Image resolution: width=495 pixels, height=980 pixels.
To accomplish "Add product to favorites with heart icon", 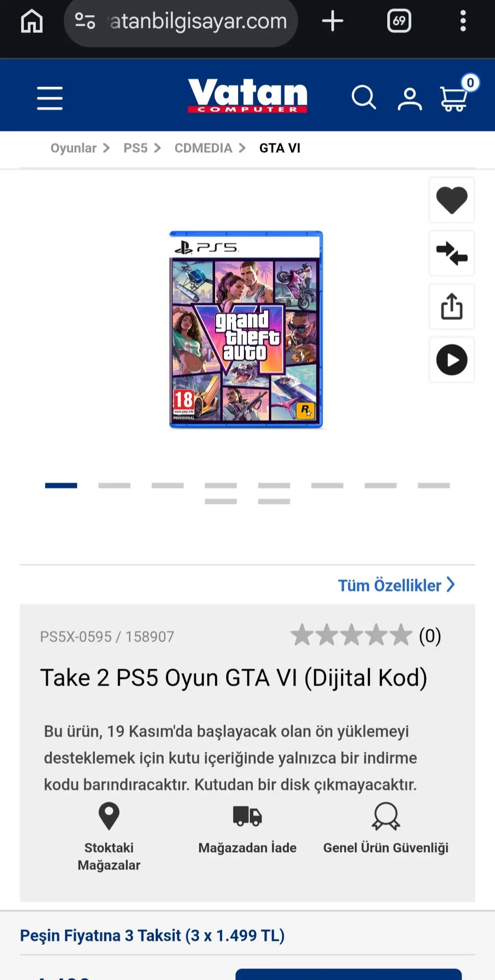I will click(452, 200).
